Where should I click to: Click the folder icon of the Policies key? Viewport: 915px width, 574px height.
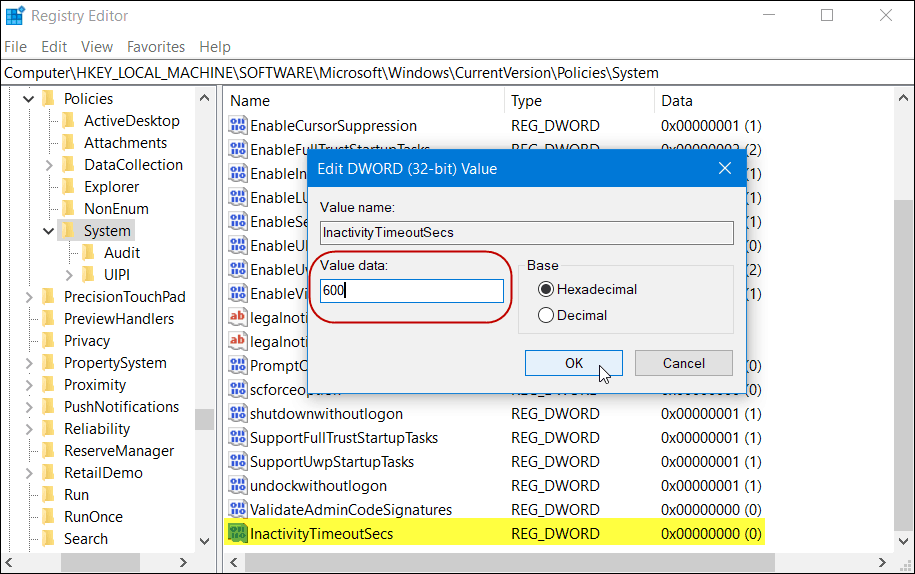click(x=49, y=99)
